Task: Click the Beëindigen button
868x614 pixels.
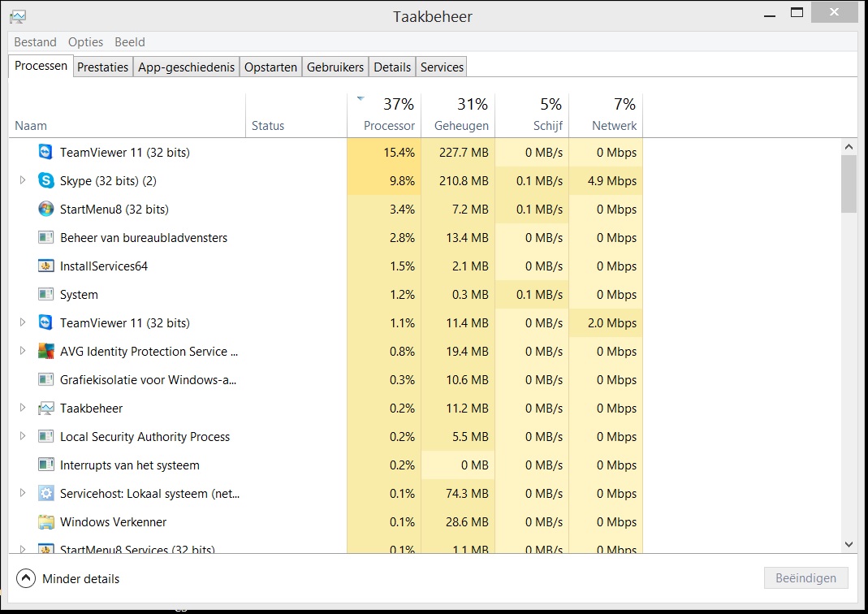Action: coord(806,578)
